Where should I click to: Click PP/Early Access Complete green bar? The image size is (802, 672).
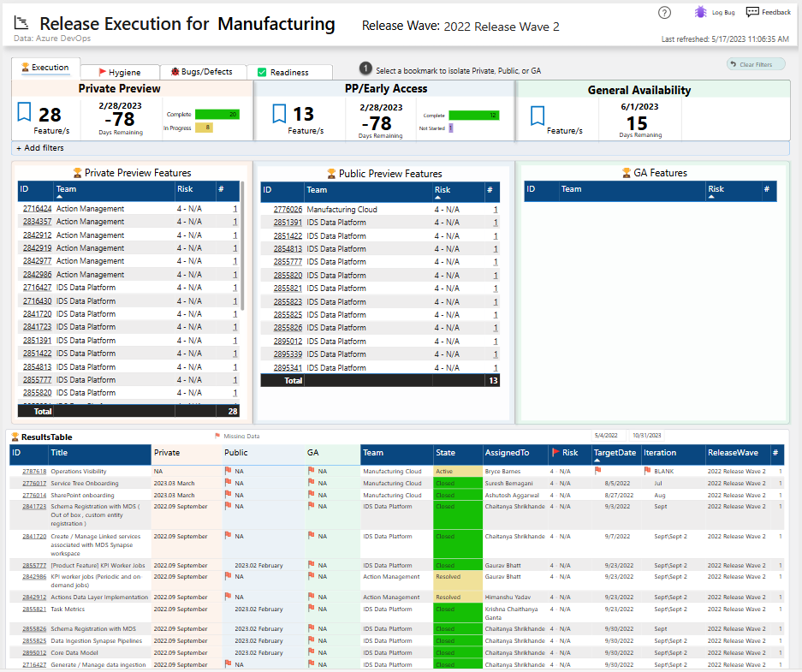(x=474, y=115)
